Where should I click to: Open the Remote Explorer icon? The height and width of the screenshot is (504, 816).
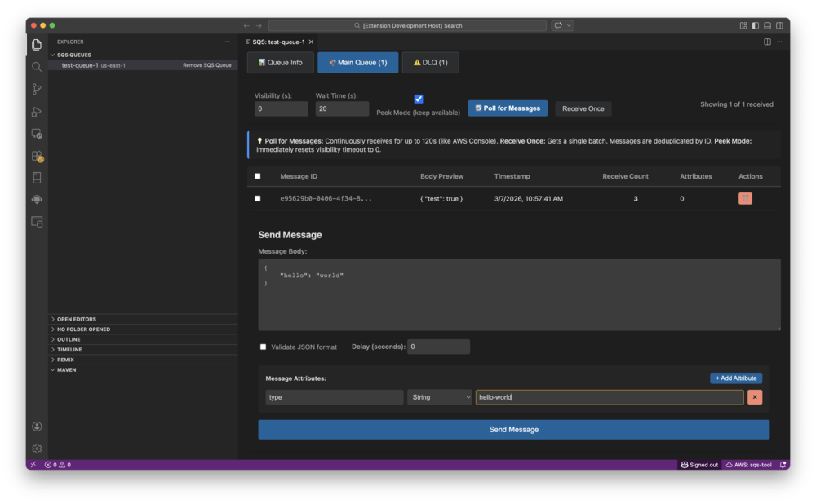pos(37,134)
